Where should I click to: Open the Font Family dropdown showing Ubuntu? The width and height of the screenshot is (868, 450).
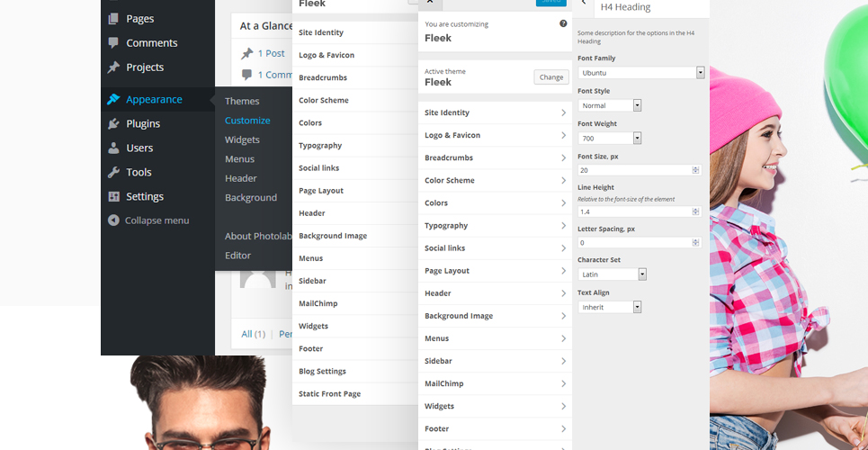click(x=641, y=73)
